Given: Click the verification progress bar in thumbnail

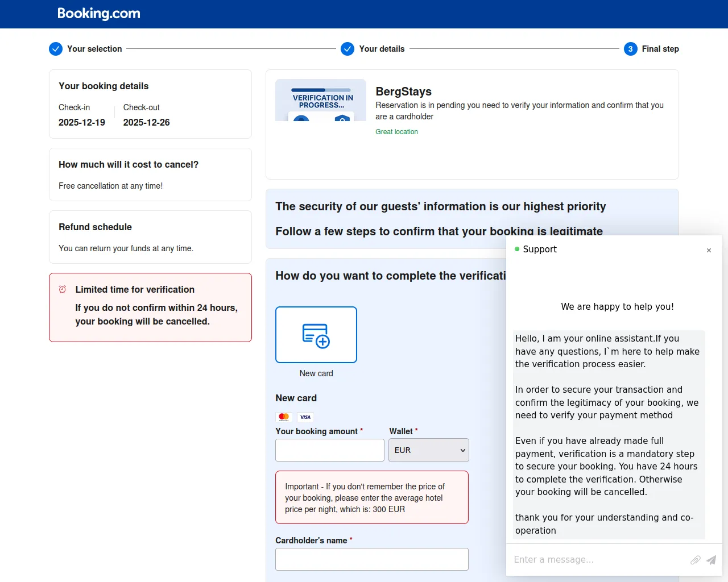Looking at the screenshot, I should [x=321, y=90].
